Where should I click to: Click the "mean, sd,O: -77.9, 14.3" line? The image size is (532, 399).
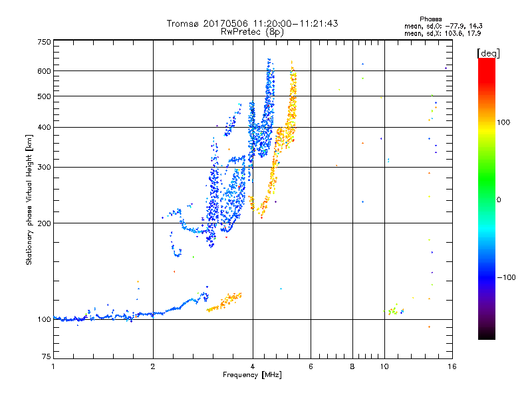pyautogui.click(x=443, y=26)
